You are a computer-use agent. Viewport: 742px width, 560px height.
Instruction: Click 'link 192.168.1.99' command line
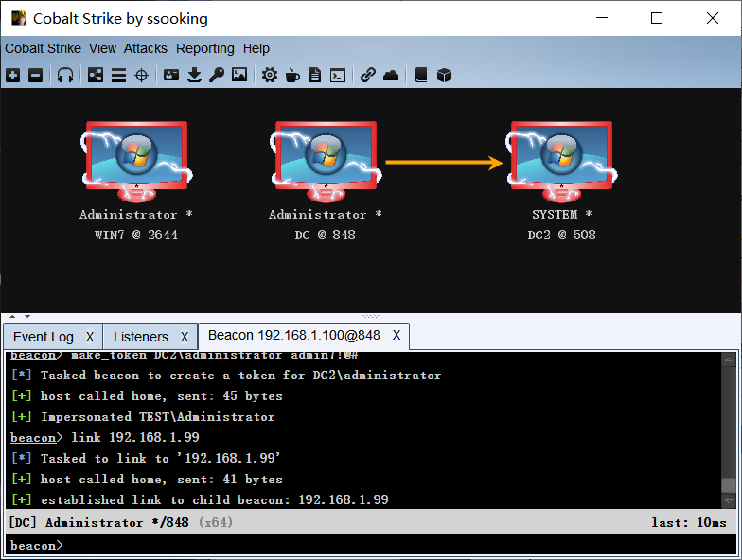(x=104, y=437)
